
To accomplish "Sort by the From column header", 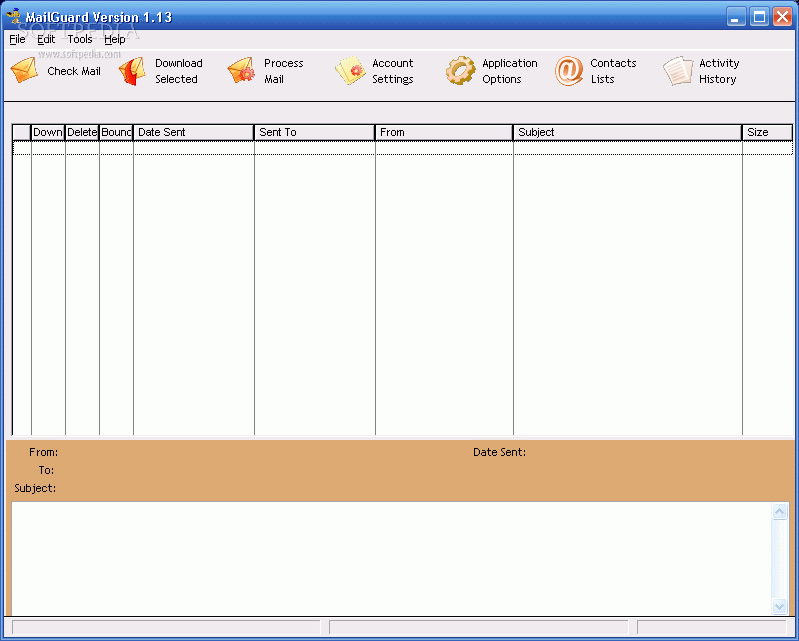I will point(444,132).
